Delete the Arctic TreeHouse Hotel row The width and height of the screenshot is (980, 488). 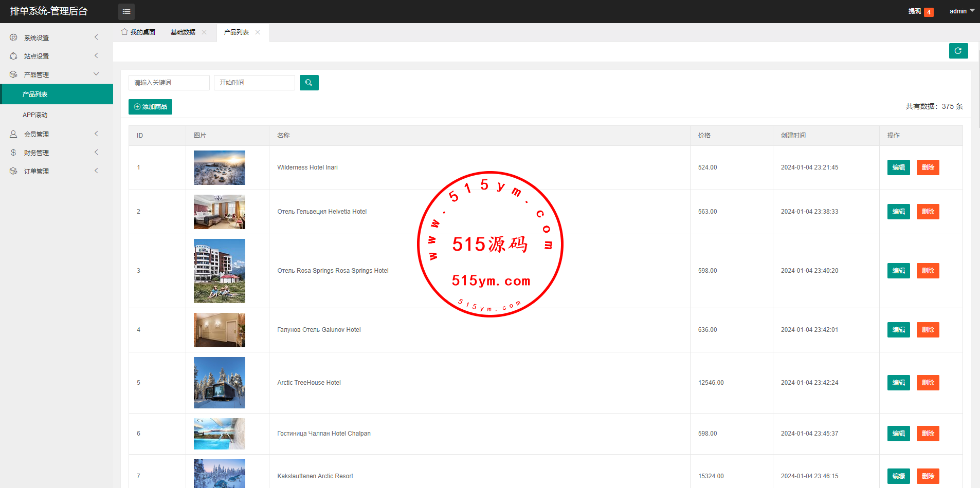(928, 383)
